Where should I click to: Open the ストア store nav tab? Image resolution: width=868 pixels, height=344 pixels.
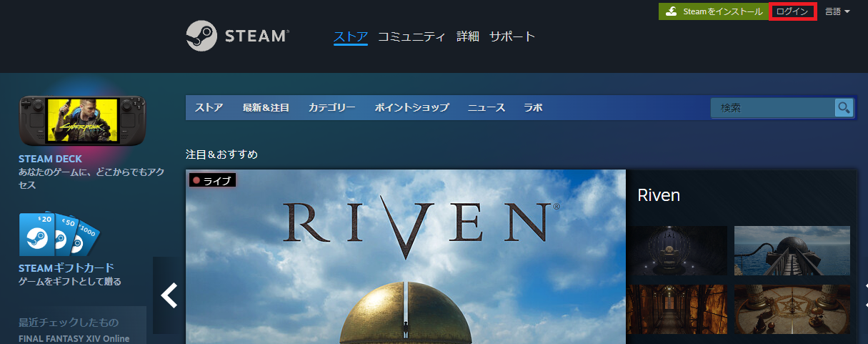(209, 108)
